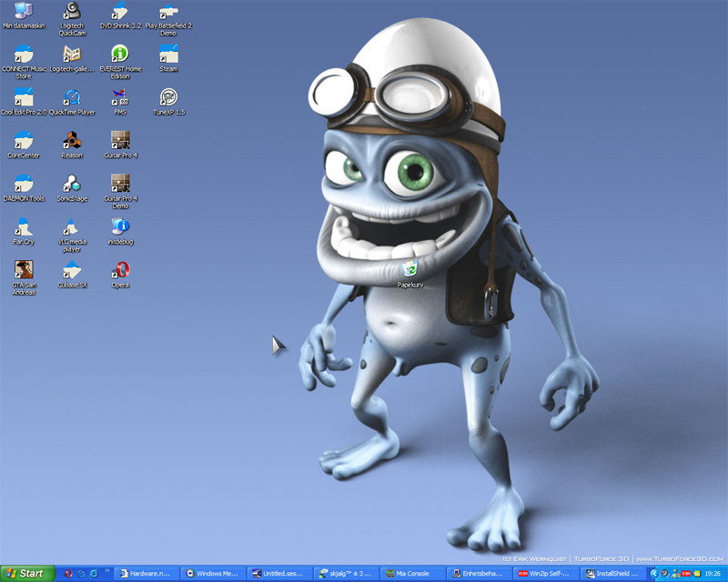
Task: Select the intdebug desktop icon
Action: [x=120, y=232]
